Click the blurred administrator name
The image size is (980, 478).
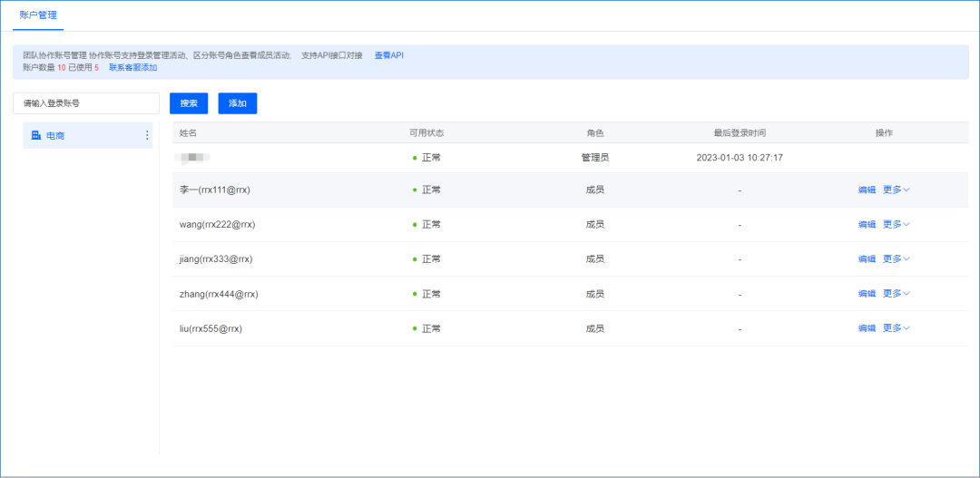click(x=194, y=158)
